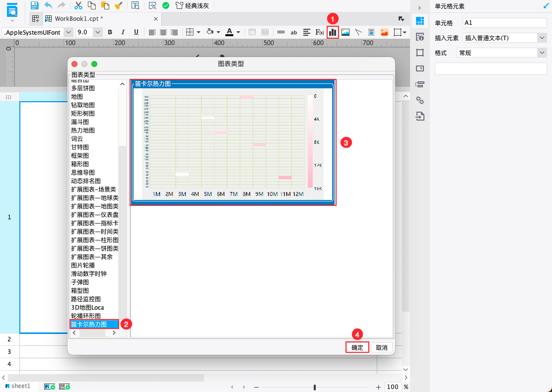Screen dimensions: 552x392
Task: Click the zoom in plus button
Action: tap(378, 387)
